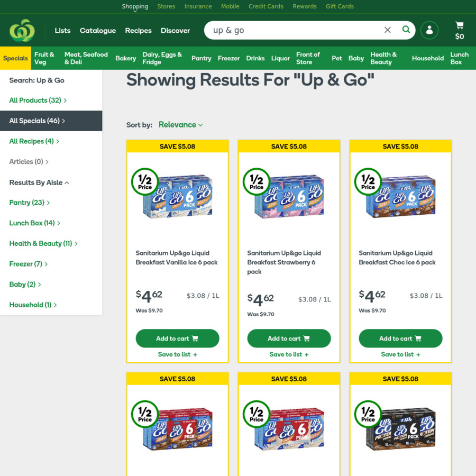Open Recipes in header

click(138, 31)
